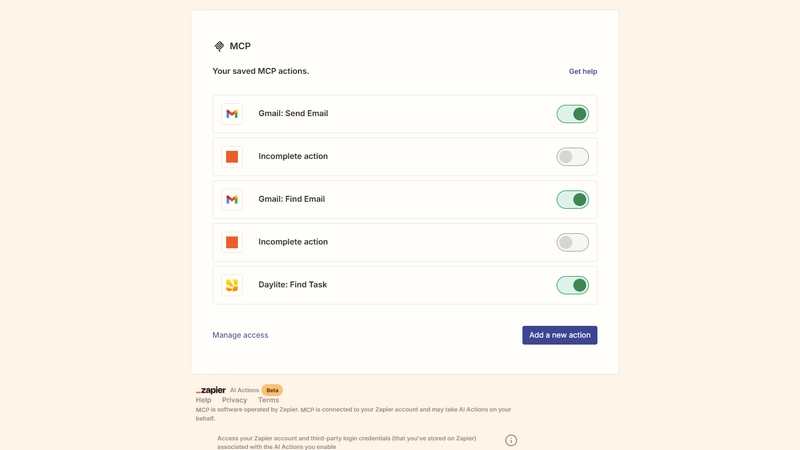The image size is (800, 450).
Task: Click the Gmail icon beside Send Email
Action: coord(232,114)
